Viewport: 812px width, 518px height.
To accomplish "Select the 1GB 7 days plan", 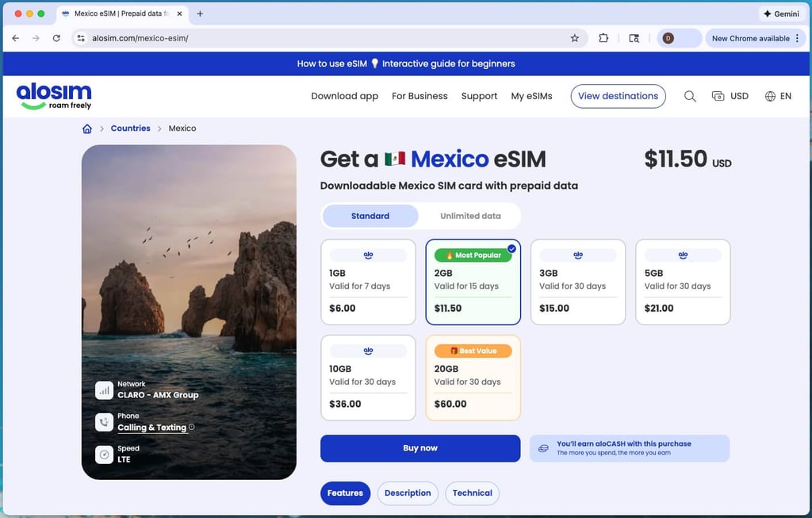I will [x=368, y=282].
